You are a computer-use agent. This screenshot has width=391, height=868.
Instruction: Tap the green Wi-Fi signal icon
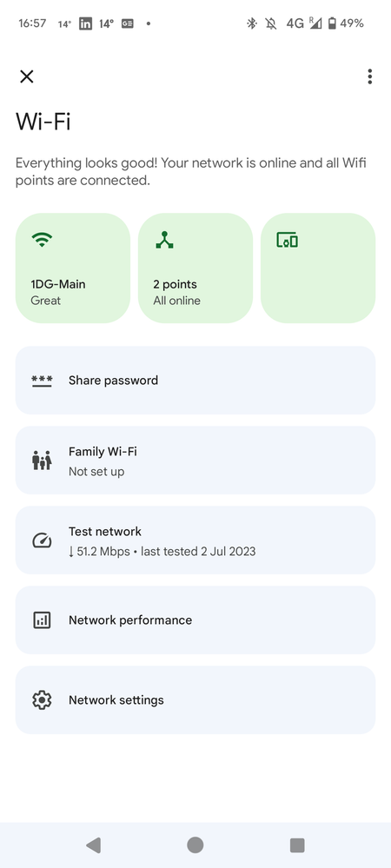(x=42, y=240)
